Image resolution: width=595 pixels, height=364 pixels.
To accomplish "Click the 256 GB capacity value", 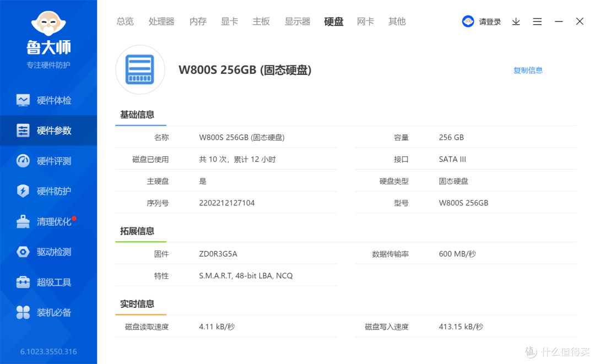I will 452,137.
